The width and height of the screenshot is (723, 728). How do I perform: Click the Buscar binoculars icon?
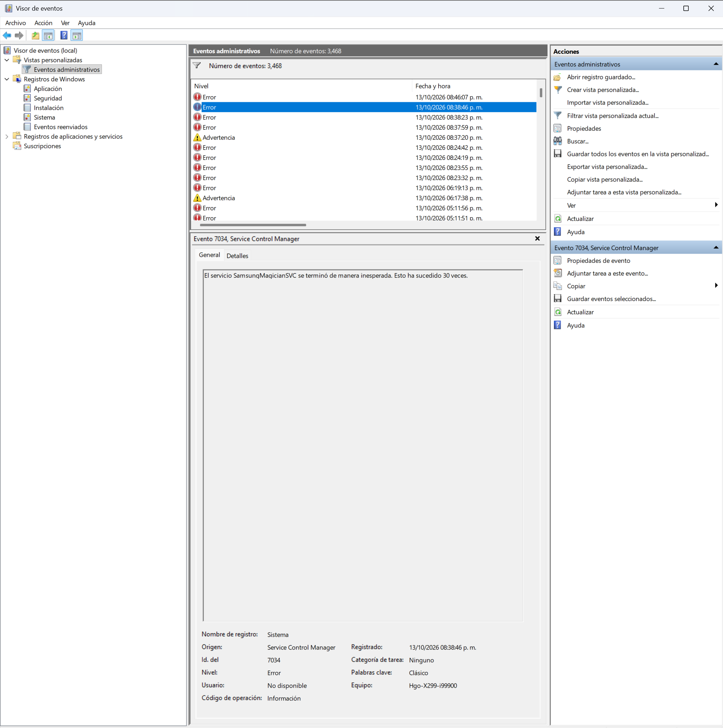pos(558,141)
